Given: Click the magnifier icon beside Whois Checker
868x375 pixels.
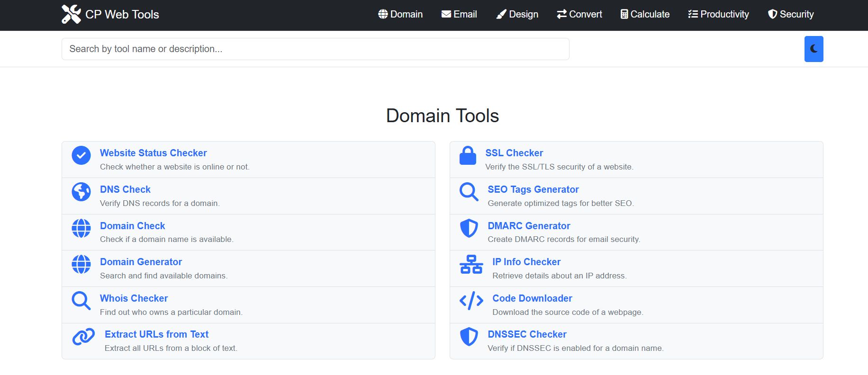Looking at the screenshot, I should [x=81, y=301].
